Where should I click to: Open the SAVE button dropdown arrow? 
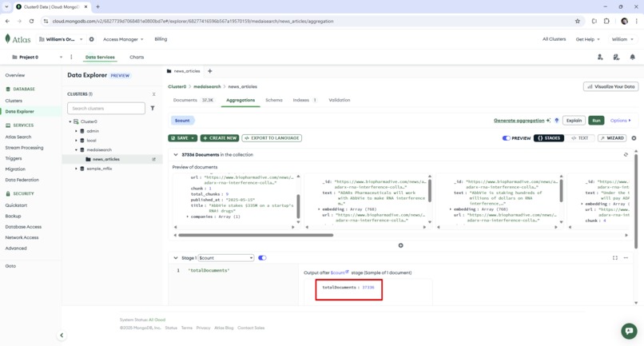pyautogui.click(x=193, y=138)
